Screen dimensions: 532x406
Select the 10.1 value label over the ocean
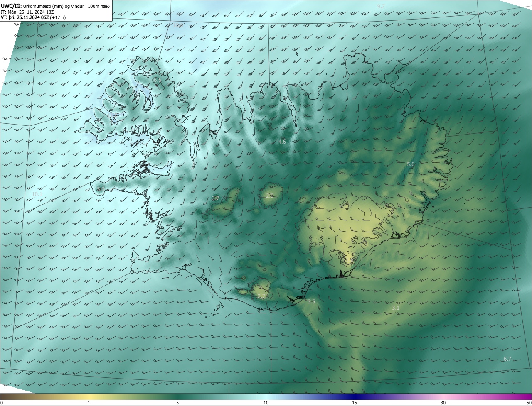coord(37,194)
